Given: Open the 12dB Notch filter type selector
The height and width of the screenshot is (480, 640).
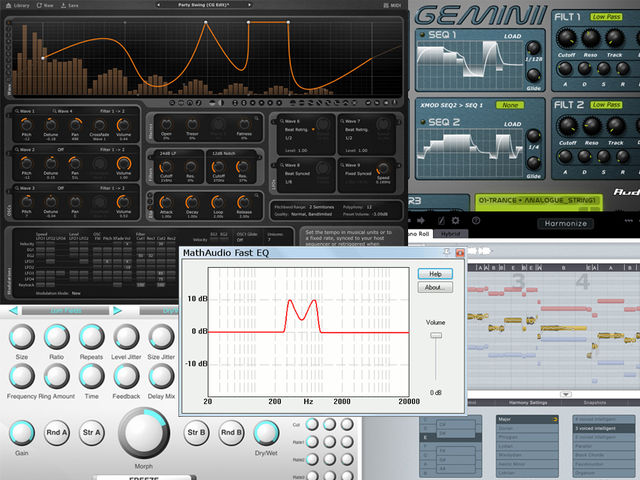Looking at the screenshot, I should tap(223, 153).
